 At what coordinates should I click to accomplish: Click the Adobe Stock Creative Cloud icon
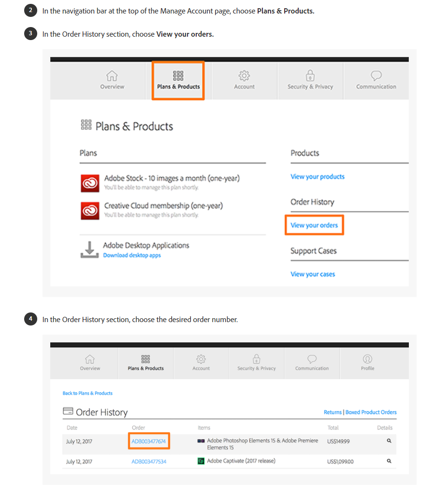point(90,183)
